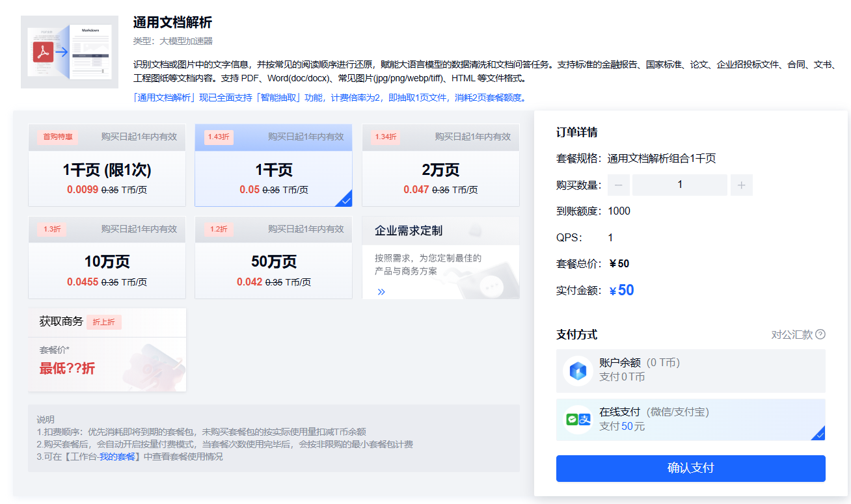
Task: Increase purchase quantity with plus button
Action: pos(741,185)
